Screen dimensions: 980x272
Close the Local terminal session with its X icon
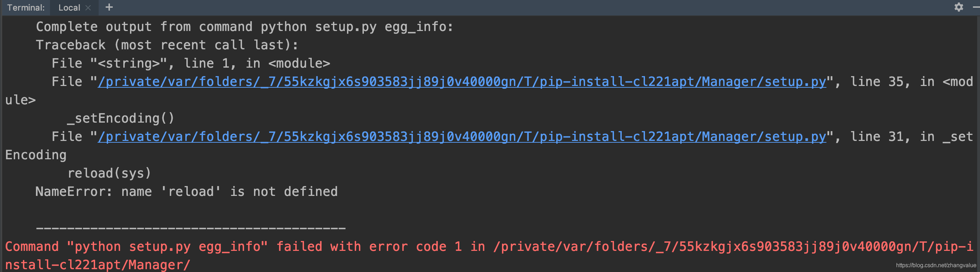pyautogui.click(x=88, y=7)
